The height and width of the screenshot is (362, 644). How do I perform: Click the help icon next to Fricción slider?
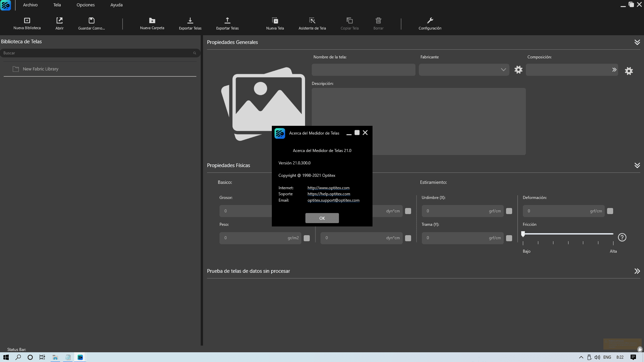622,238
